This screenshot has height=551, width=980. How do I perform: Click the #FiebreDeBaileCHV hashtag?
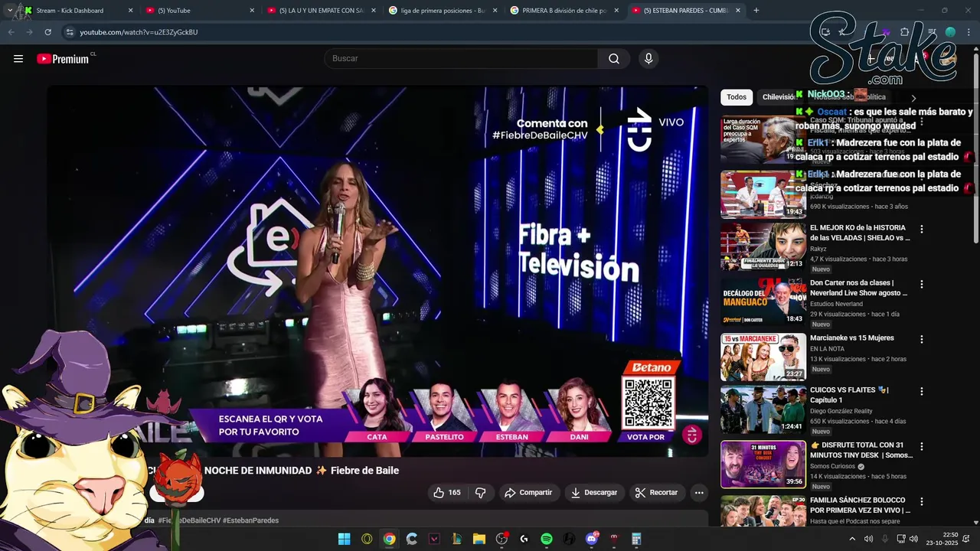(189, 520)
